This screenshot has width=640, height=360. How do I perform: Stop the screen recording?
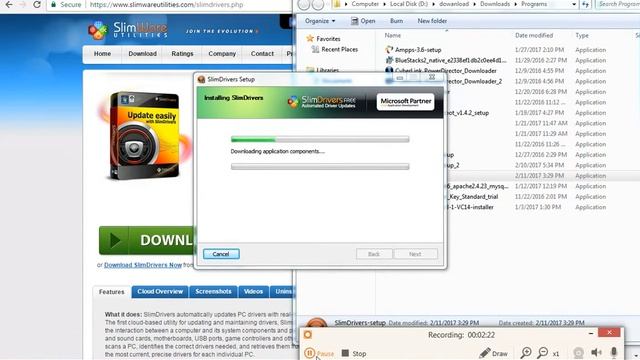(353, 353)
